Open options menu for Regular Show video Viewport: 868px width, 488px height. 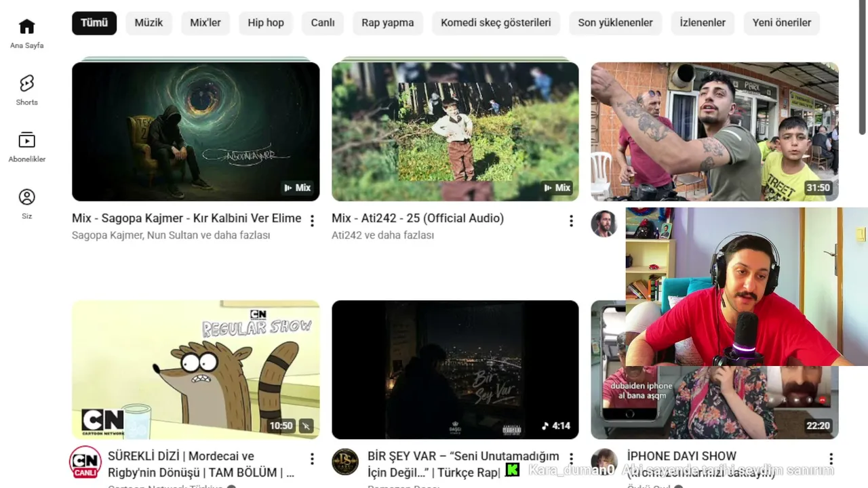312,459
